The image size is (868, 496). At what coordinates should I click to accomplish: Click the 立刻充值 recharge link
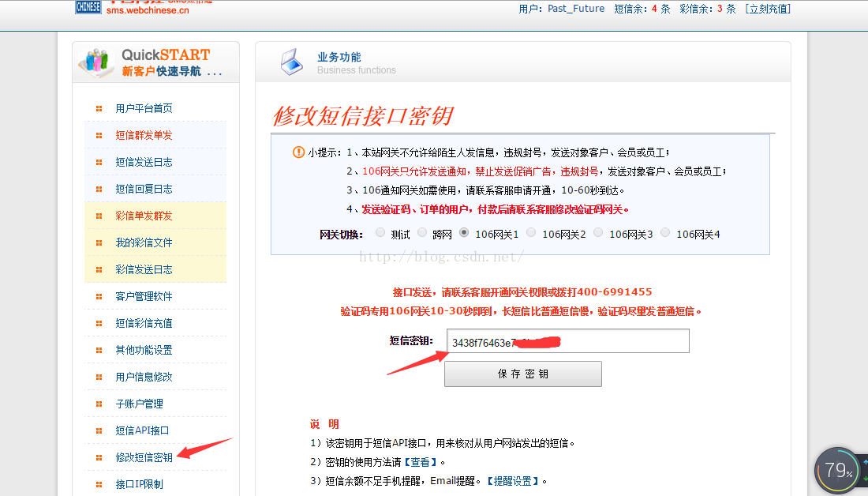pos(768,9)
